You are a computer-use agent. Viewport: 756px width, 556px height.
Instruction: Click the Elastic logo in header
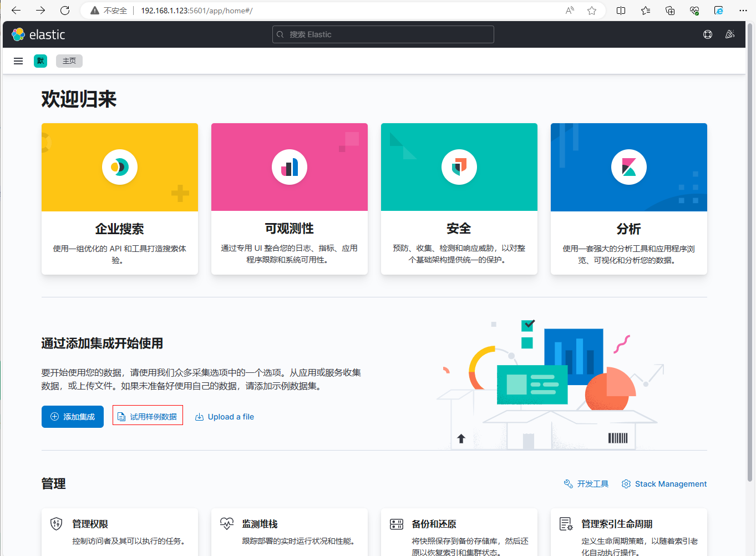point(38,34)
